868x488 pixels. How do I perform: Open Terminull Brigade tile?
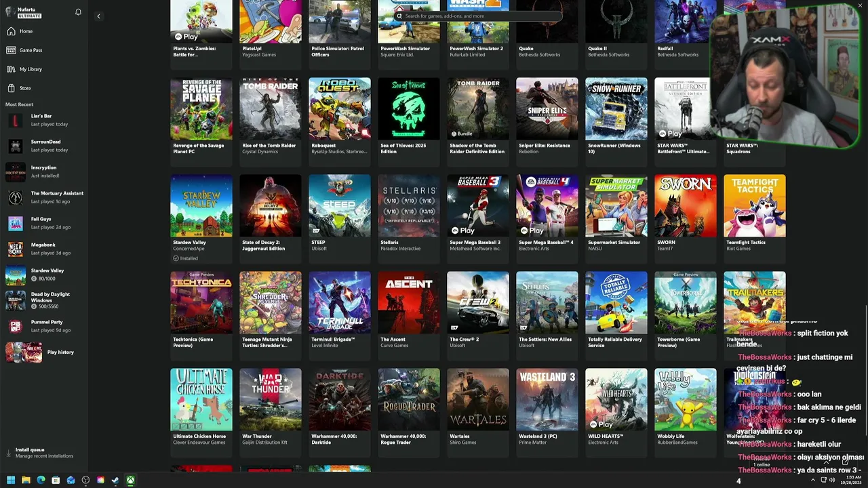point(340,316)
